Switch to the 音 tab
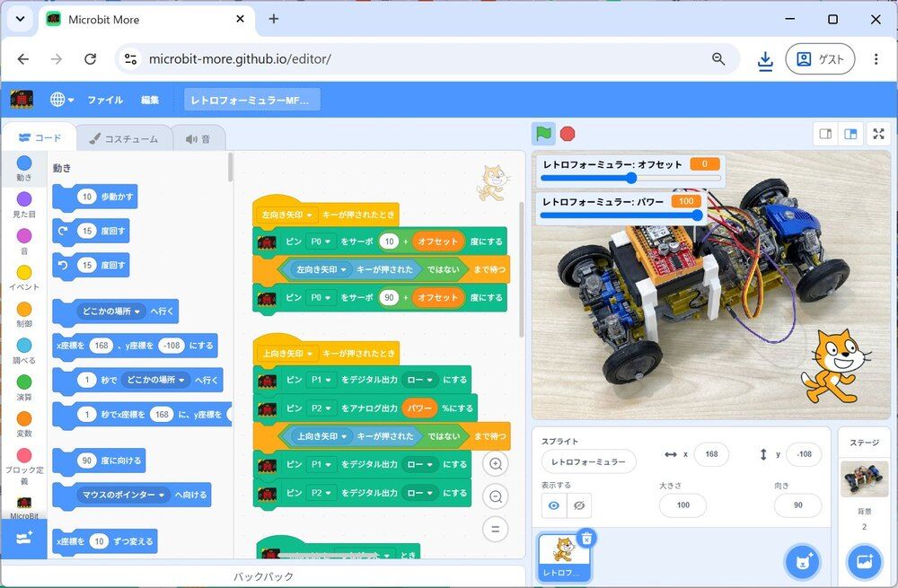The height and width of the screenshot is (588, 898). [x=198, y=138]
